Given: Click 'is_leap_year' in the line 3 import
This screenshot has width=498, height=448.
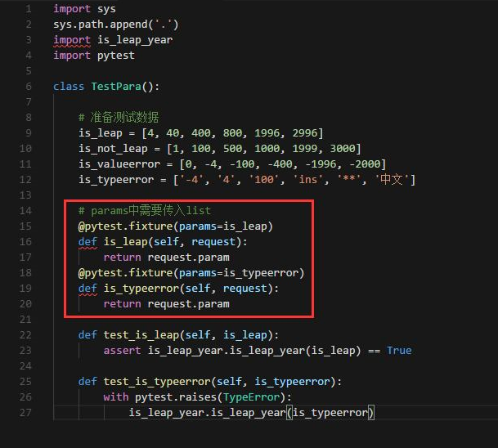Looking at the screenshot, I should 135,40.
